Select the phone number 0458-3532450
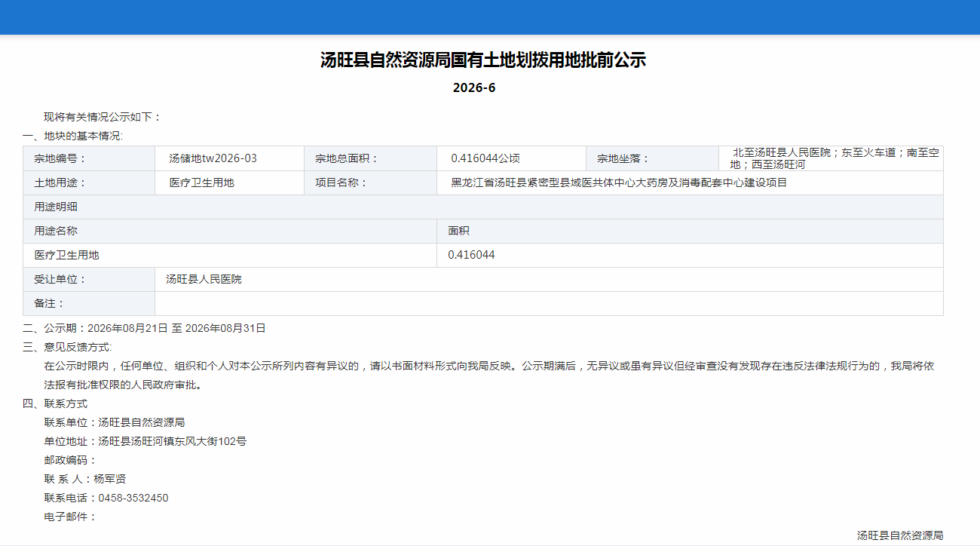The height and width of the screenshot is (546, 980). click(133, 498)
